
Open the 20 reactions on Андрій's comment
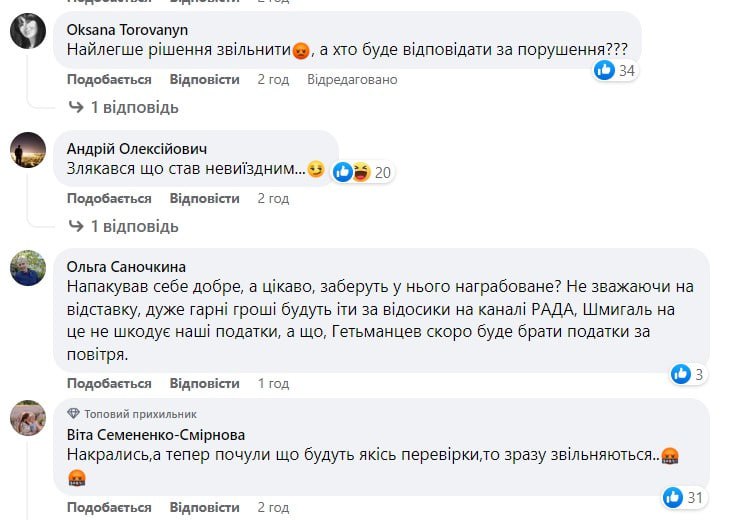[363, 172]
